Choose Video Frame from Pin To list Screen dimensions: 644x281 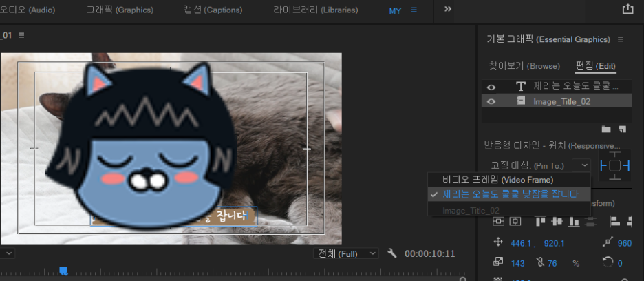pos(509,180)
